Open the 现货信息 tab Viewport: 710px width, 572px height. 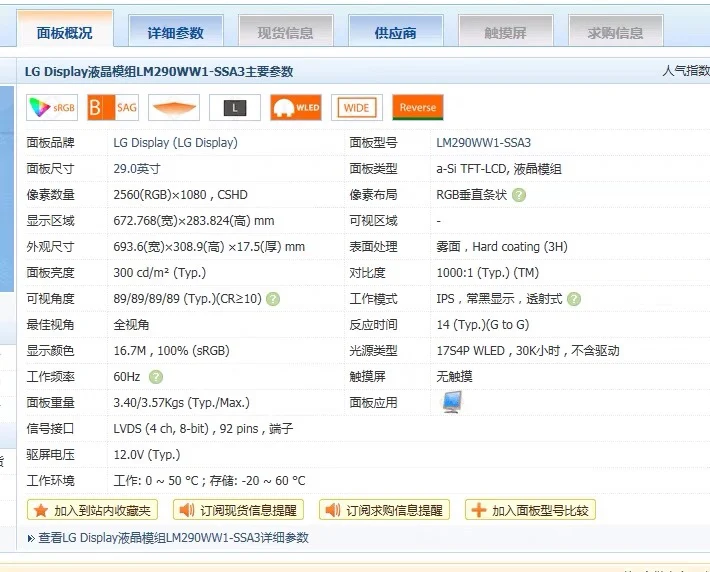(x=286, y=32)
